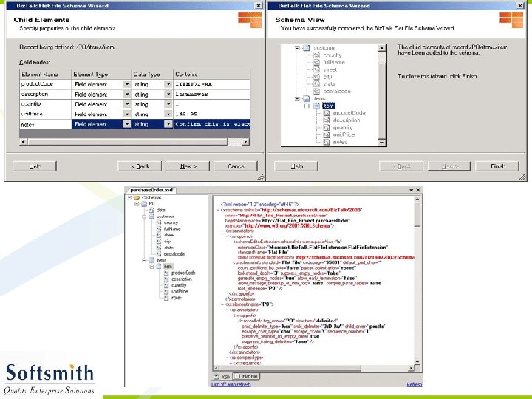
Task: Switch to Flat File view tab
Action: click(246, 376)
